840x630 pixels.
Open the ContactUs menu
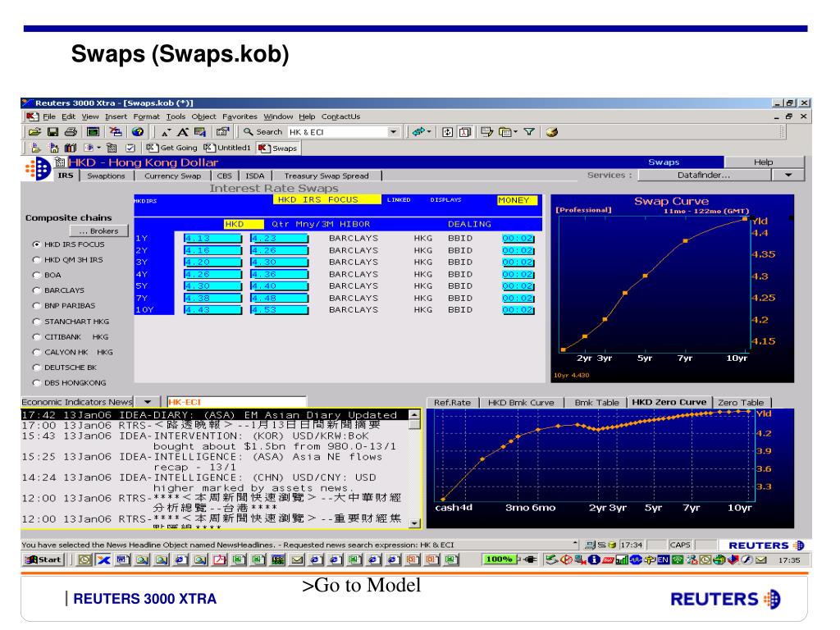(340, 116)
